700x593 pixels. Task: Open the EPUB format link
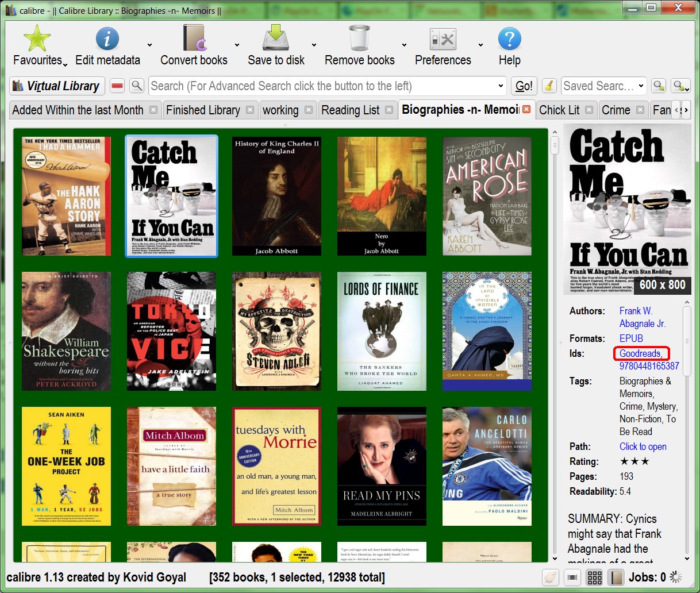(631, 338)
